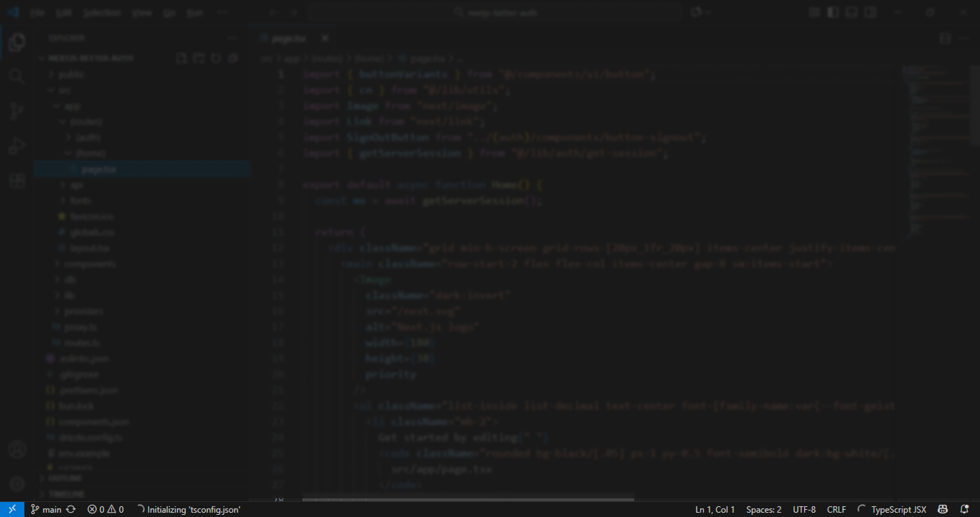Click the horizontal editor scrollbar
The image size is (980, 517).
tap(468, 499)
